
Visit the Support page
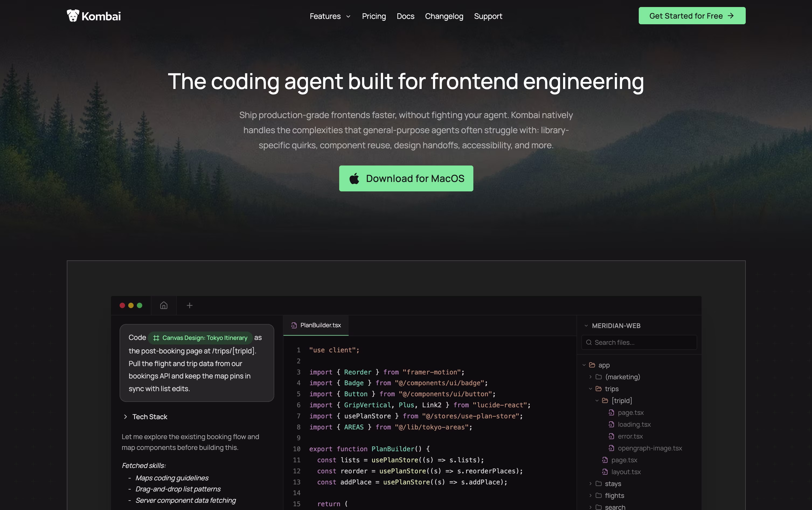(488, 16)
